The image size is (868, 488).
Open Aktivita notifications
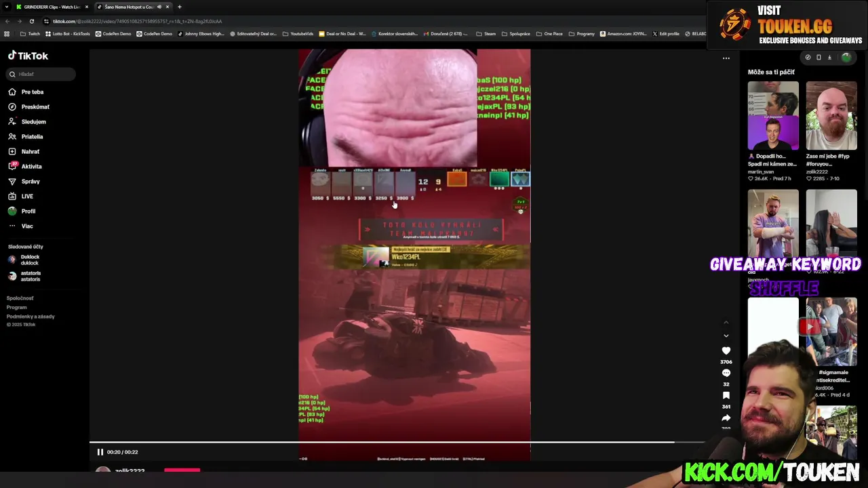point(25,166)
